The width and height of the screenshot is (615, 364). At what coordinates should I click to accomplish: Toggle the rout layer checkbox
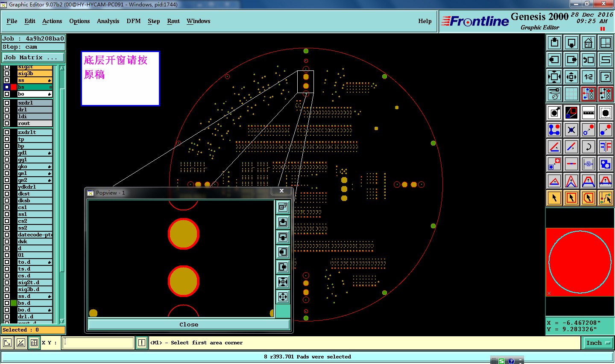(7, 123)
